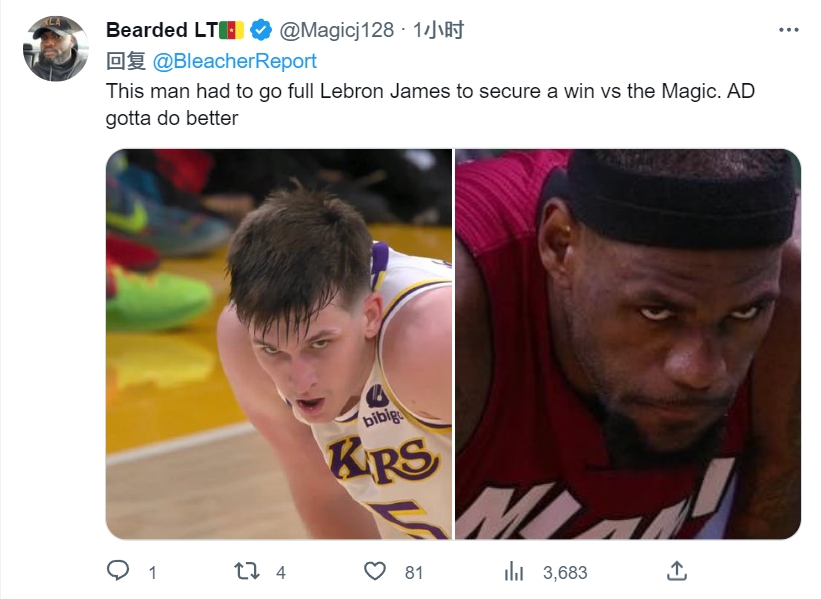Viewport: 821px width, 599px height.
Task: Like the tweet with the heart icon
Action: (375, 571)
